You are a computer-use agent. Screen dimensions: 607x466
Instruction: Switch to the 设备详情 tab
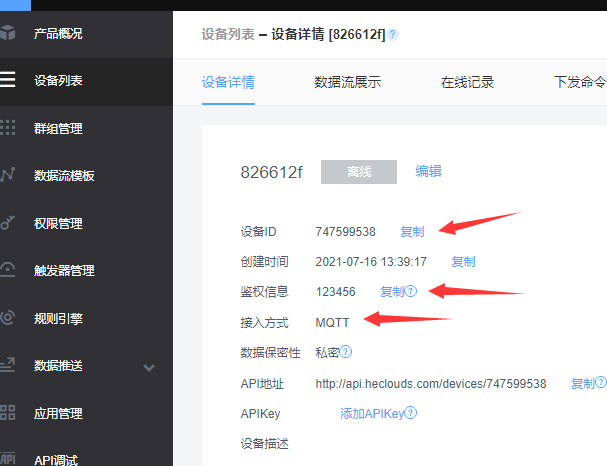[228, 82]
